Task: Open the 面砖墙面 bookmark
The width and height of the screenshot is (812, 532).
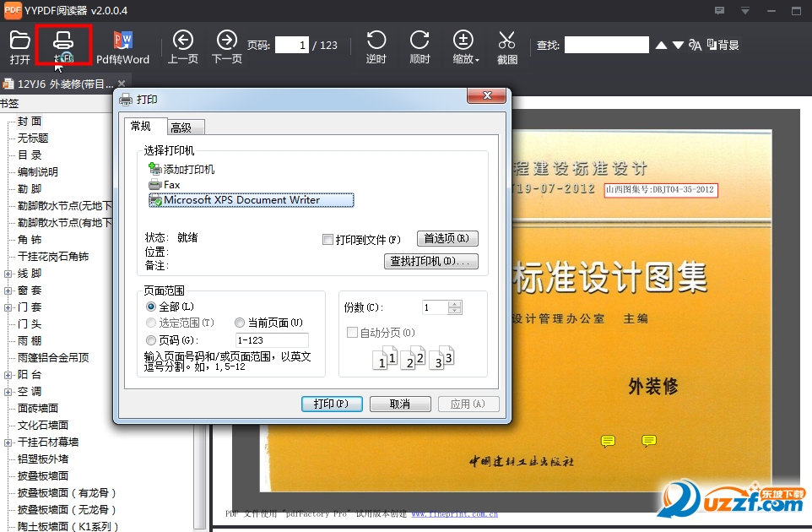Action: (x=38, y=408)
